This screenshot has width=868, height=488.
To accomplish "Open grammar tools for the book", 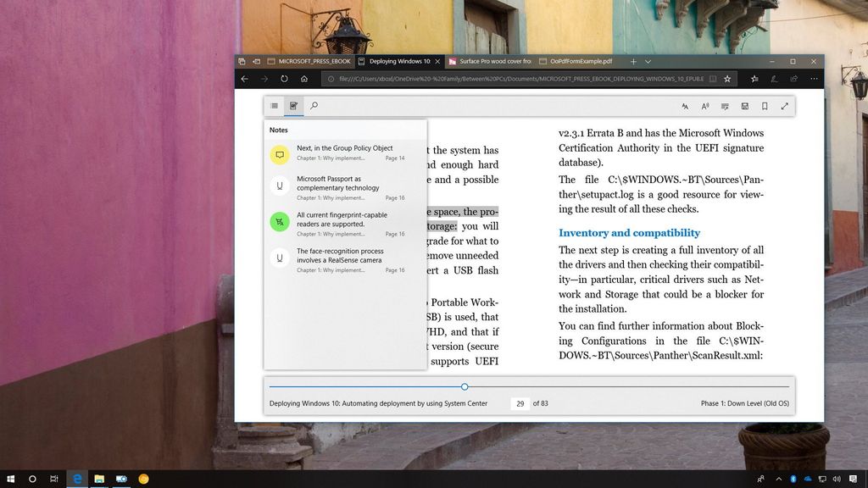I will click(725, 106).
